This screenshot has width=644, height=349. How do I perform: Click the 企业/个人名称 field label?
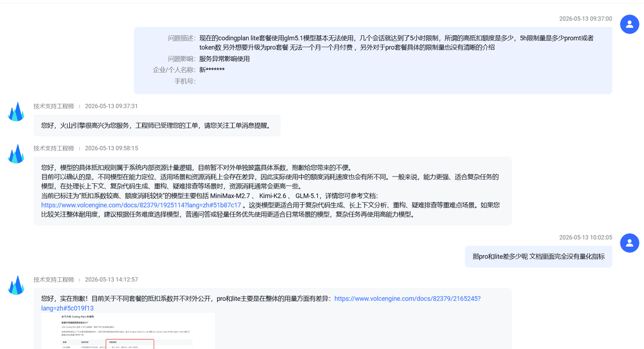(174, 70)
